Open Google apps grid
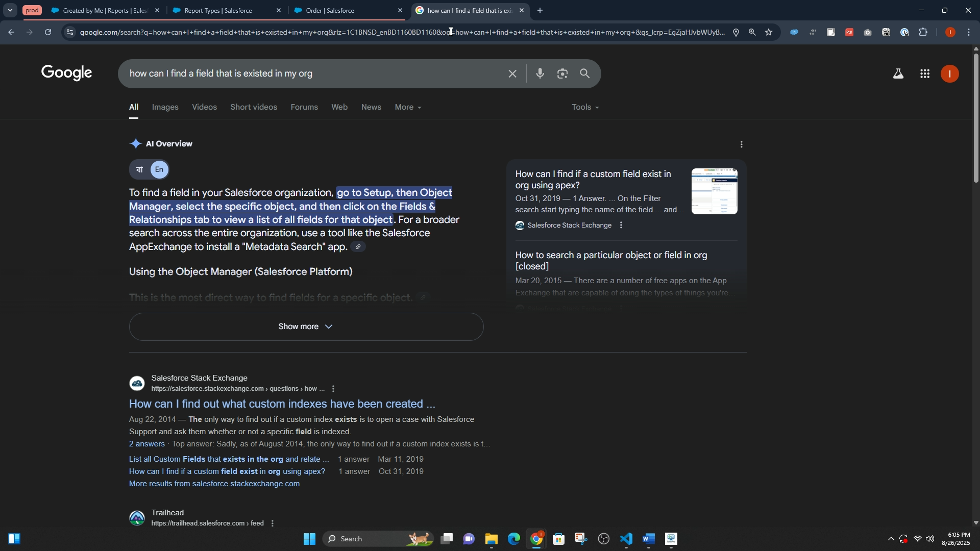Screen dimensions: 980x551 pos(925,74)
